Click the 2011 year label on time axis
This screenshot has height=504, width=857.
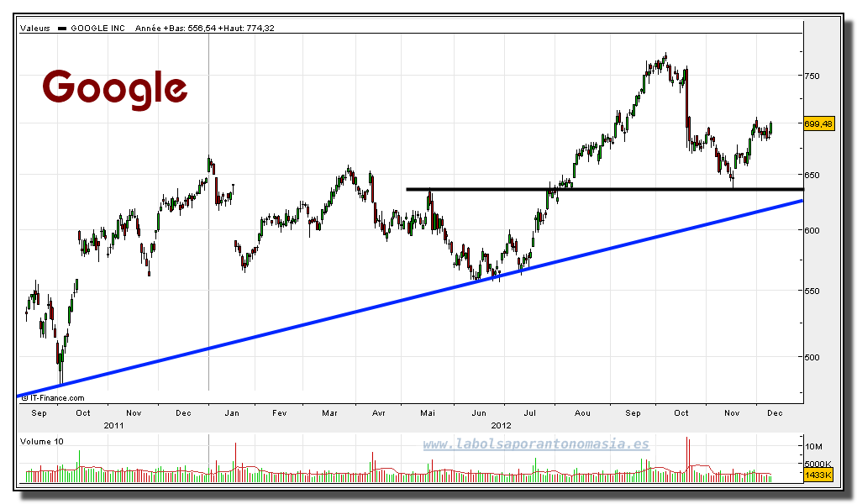pos(113,425)
